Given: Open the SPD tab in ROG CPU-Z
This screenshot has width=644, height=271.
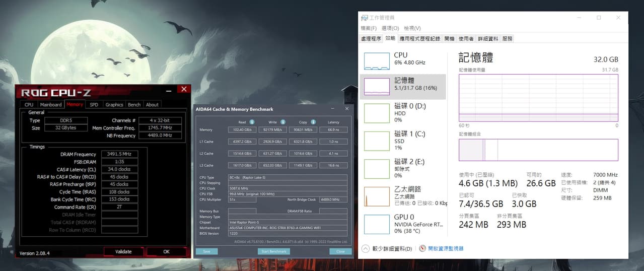Looking at the screenshot, I should [94, 105].
